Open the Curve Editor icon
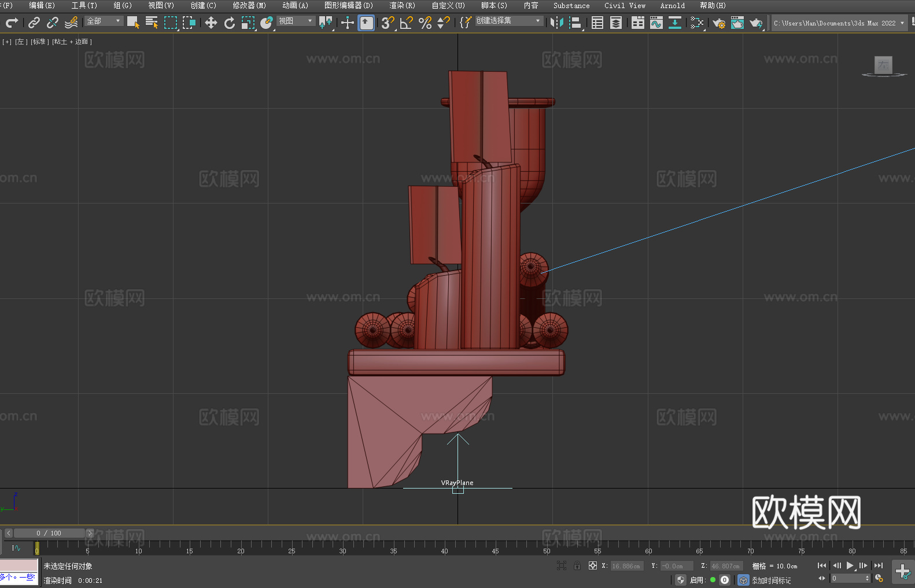915x588 pixels. [656, 23]
